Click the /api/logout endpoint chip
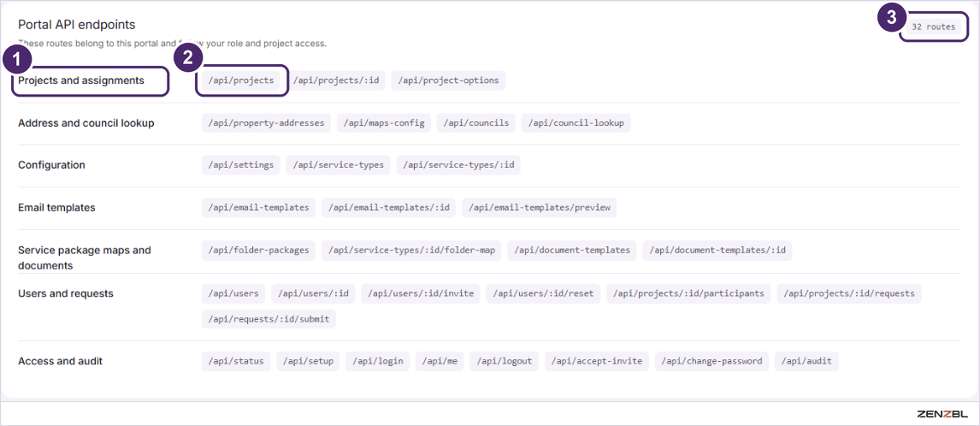This screenshot has width=980, height=426. tap(504, 362)
